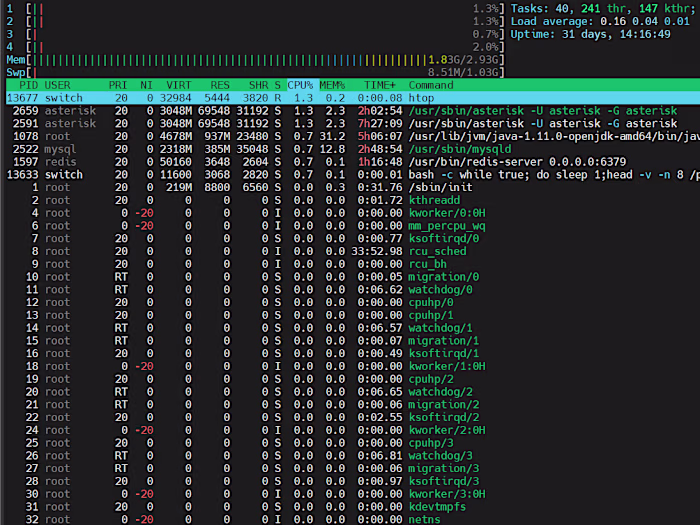Select asterisk process with PID 2591
Image resolution: width=700 pixels, height=525 pixels.
pyautogui.click(x=353, y=123)
